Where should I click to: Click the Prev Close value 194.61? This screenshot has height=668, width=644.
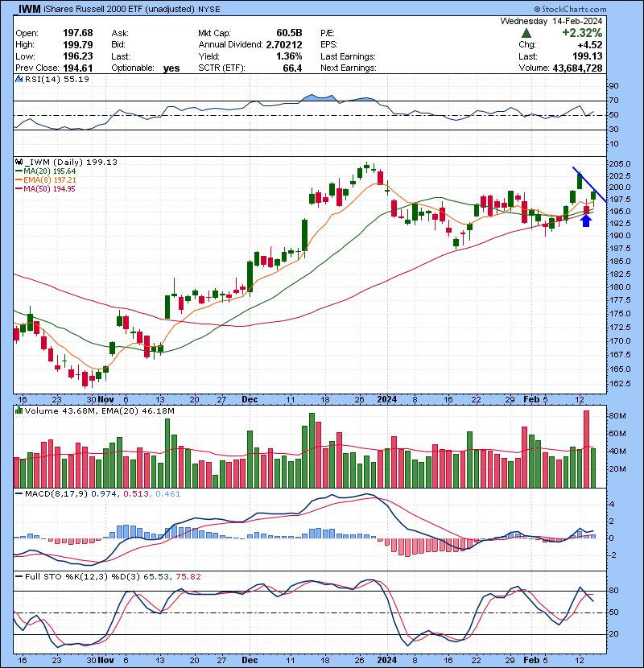coord(77,68)
